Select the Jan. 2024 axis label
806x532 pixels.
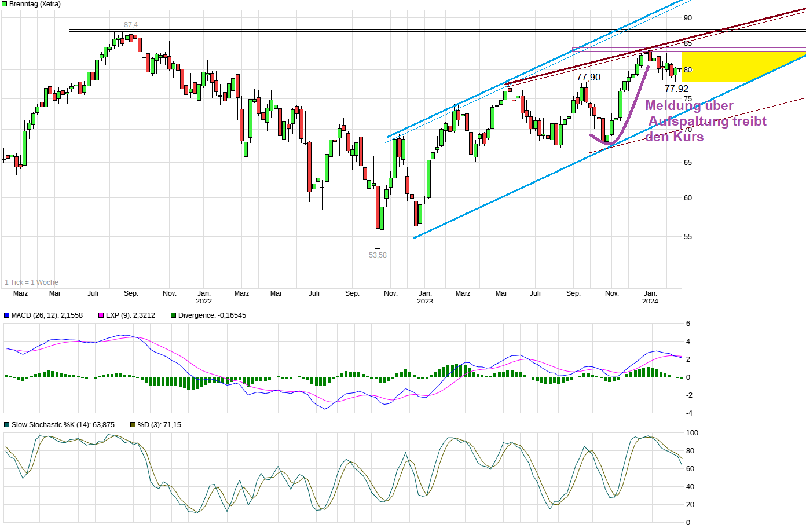[x=650, y=296]
